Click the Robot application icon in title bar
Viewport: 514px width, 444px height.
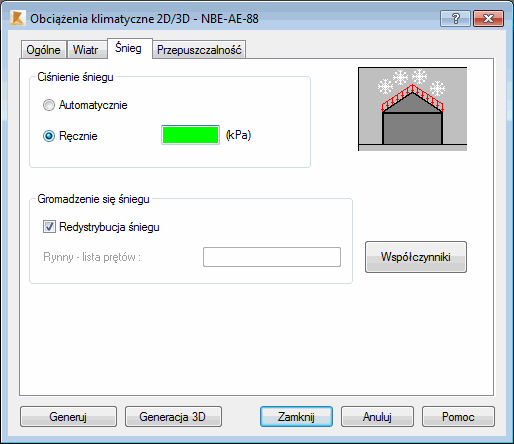point(17,18)
